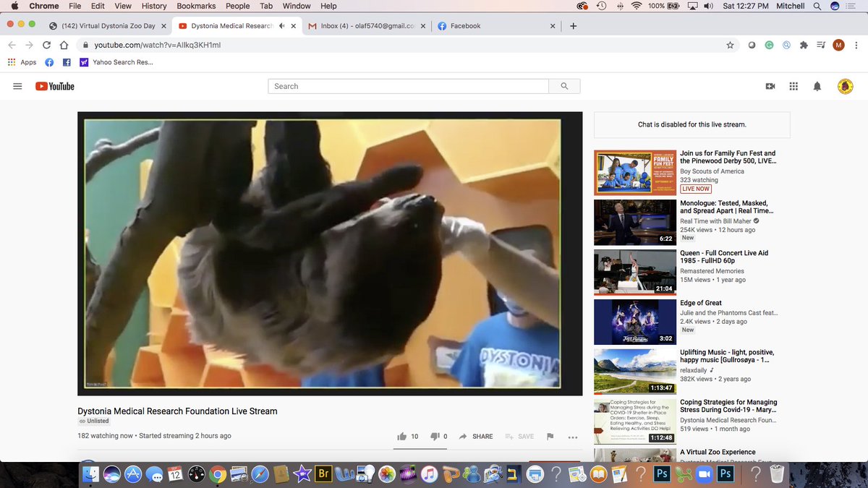Open Finder from the Dock
Image resolution: width=868 pixels, height=488 pixels.
click(x=91, y=474)
